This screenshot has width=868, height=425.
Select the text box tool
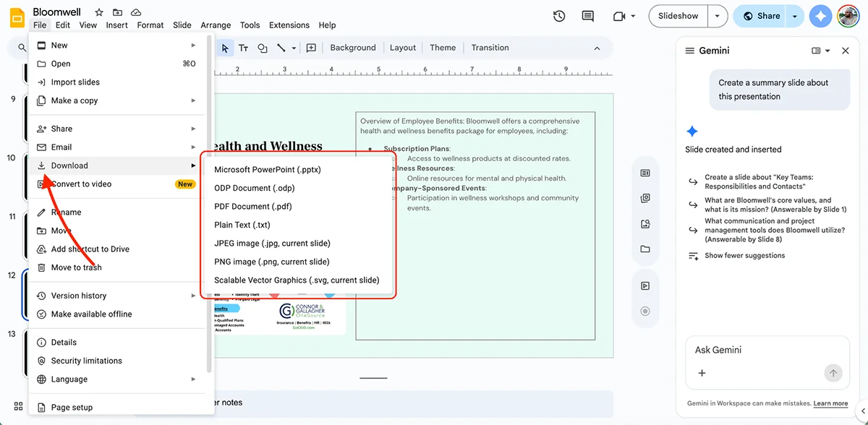(x=244, y=48)
